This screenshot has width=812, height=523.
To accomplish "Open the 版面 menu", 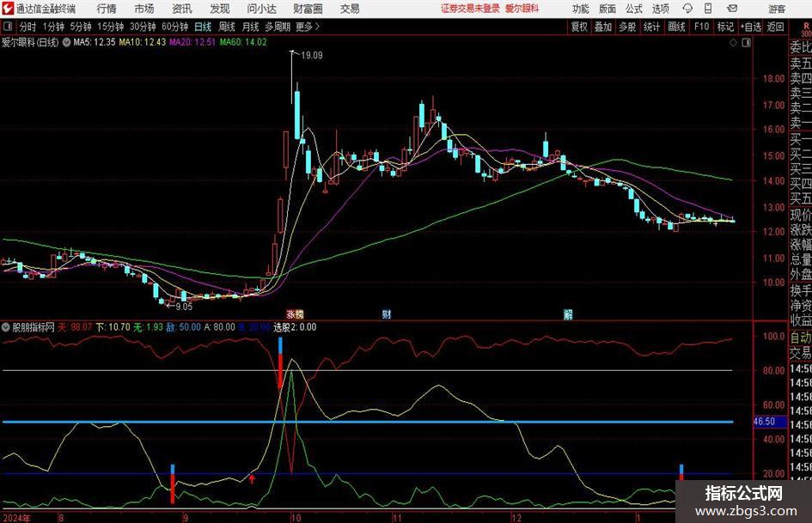I will click(607, 9).
